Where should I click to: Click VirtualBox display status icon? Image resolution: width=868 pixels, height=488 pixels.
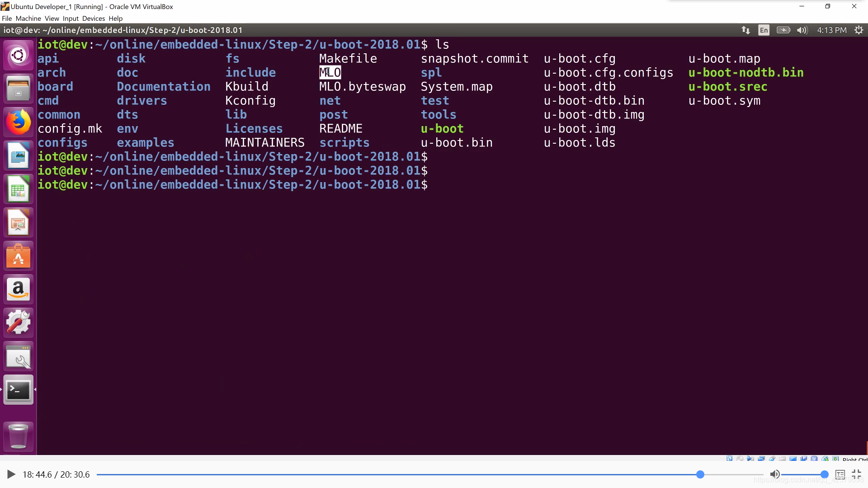click(x=793, y=458)
